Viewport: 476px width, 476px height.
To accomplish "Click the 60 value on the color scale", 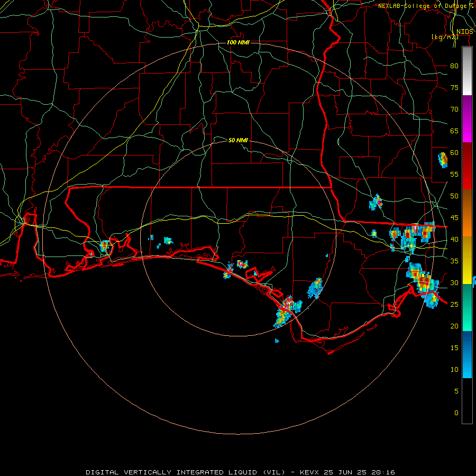I will [454, 153].
